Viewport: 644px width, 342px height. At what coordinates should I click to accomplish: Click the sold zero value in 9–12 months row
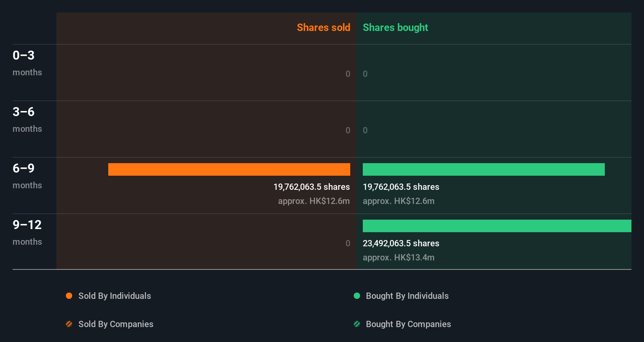tap(348, 243)
